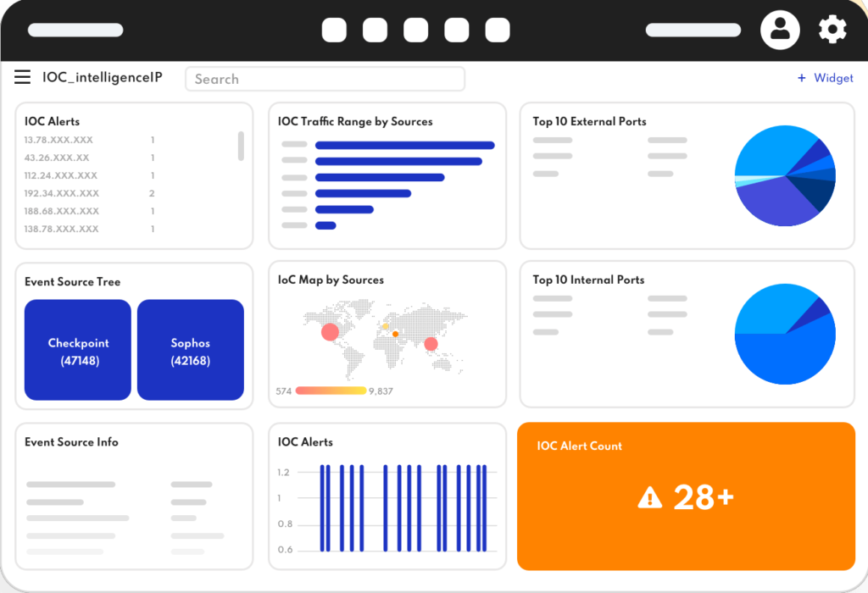Click the longest bar in IOC Traffic Range
Image resolution: width=868 pixels, height=593 pixels.
click(404, 145)
